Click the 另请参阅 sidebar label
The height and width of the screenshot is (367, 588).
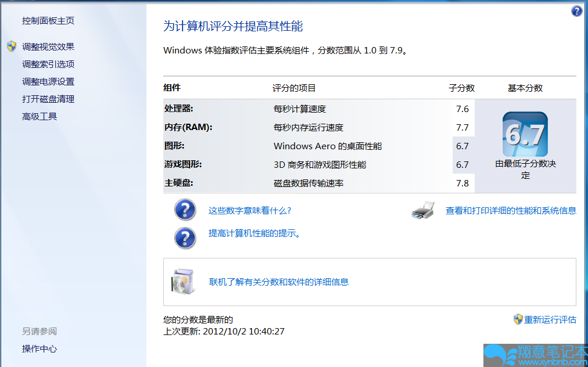pos(40,332)
